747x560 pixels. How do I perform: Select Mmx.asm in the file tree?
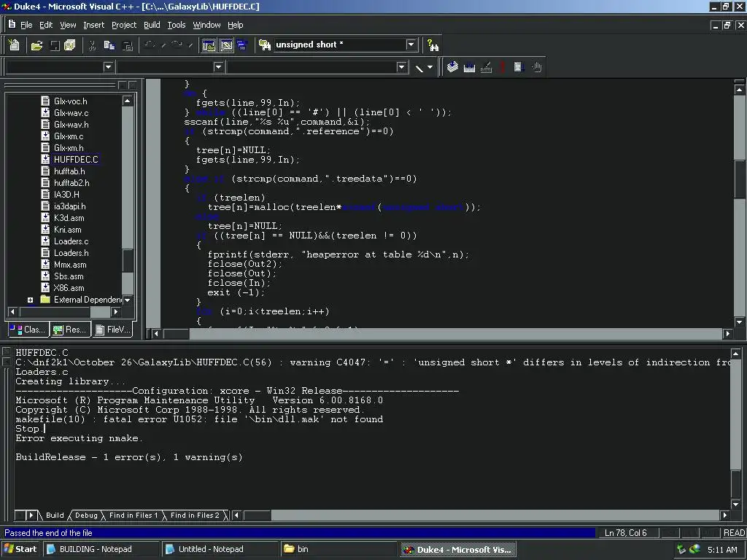(70, 265)
